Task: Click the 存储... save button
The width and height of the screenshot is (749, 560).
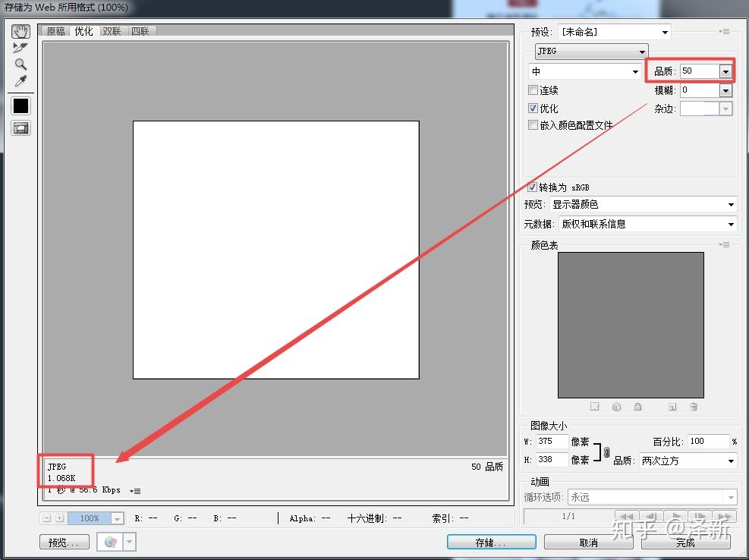Action: tap(491, 542)
